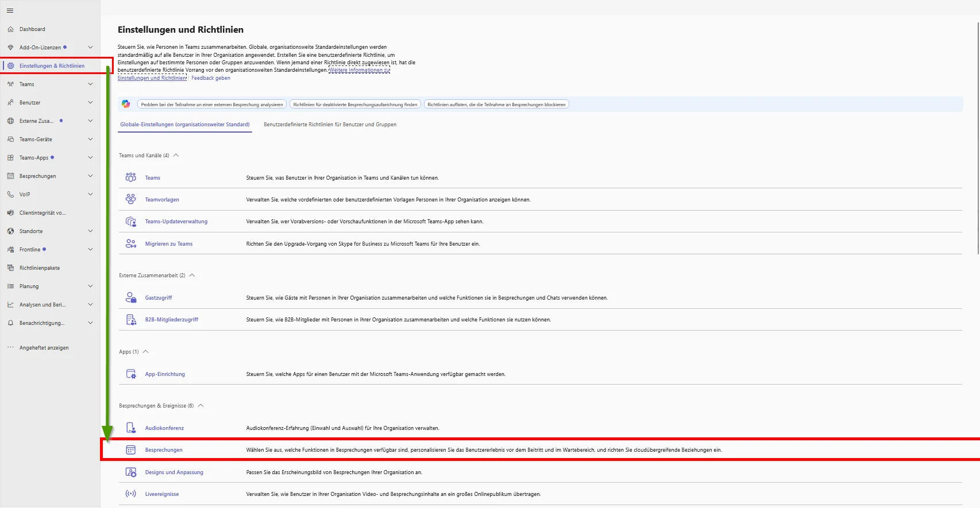
Task: Click the Feedback geben link
Action: click(211, 78)
